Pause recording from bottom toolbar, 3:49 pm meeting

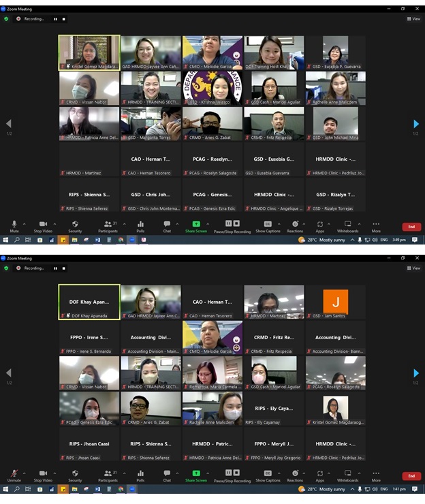[x=228, y=223]
